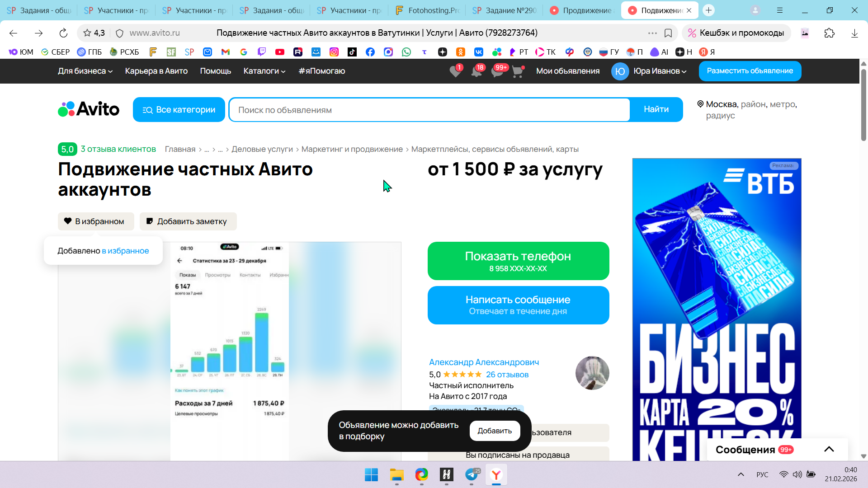Open the shopping cart icon
The height and width of the screenshot is (488, 868).
point(518,71)
